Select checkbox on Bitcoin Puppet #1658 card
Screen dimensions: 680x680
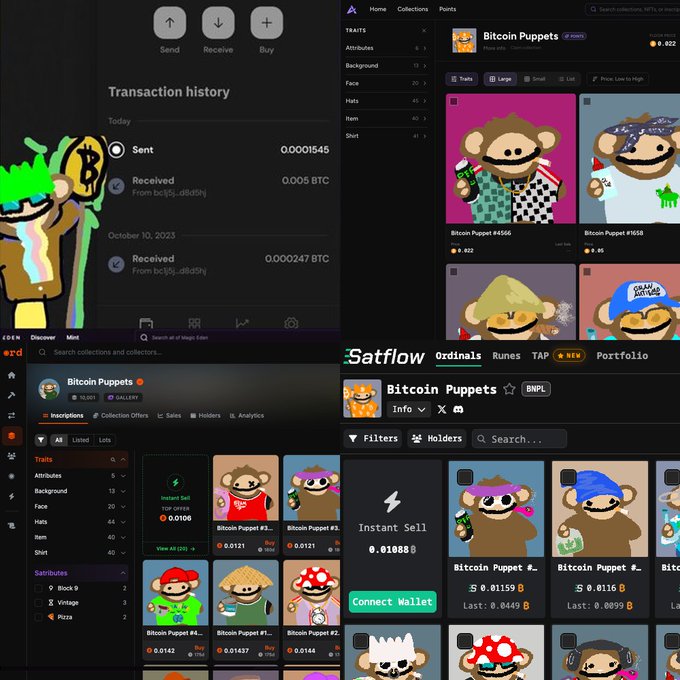587,101
